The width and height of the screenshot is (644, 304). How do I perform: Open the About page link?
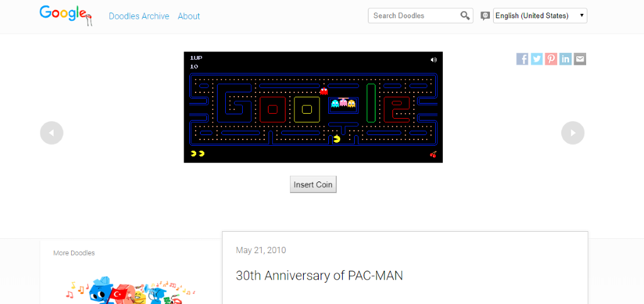189,16
